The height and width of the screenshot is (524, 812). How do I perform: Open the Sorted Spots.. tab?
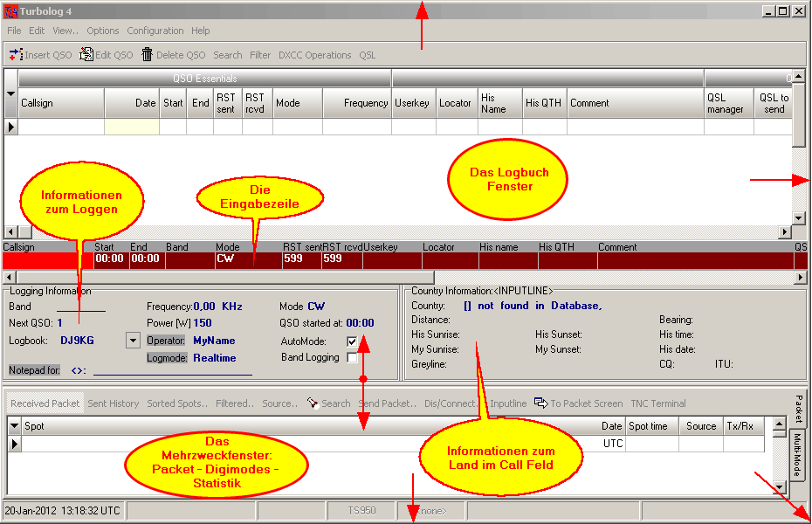177,403
